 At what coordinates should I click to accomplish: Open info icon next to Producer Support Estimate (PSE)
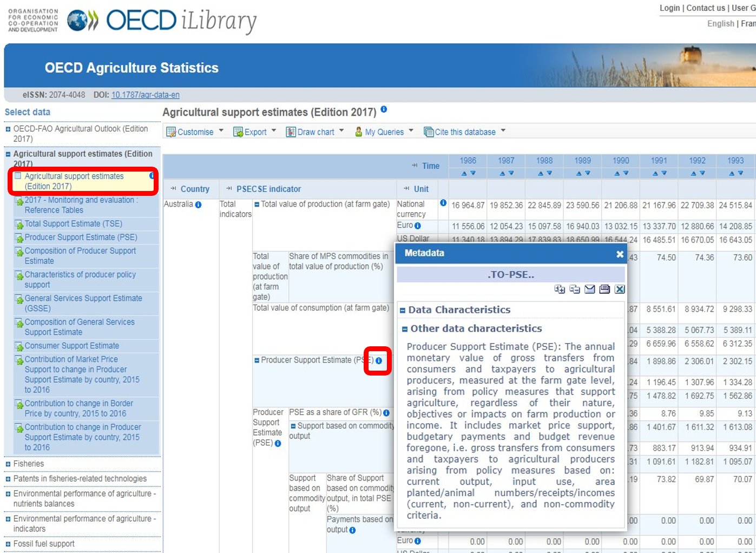click(379, 360)
